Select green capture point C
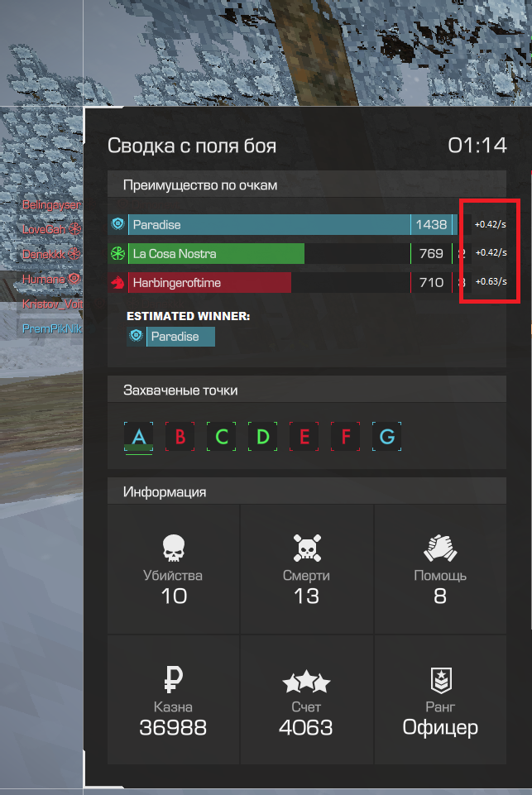Viewport: 532px width, 795px height. pyautogui.click(x=221, y=437)
